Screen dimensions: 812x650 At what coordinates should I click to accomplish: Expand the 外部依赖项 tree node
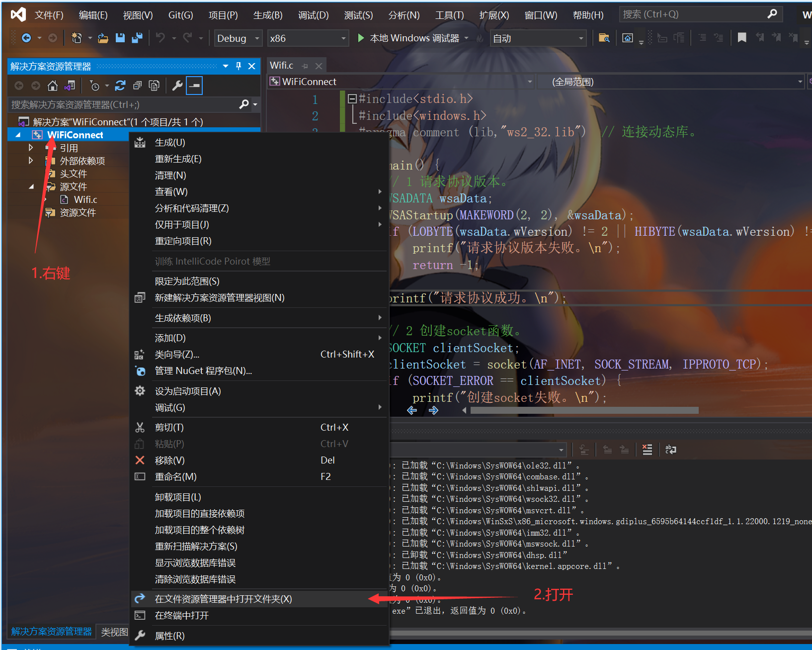pyautogui.click(x=31, y=161)
